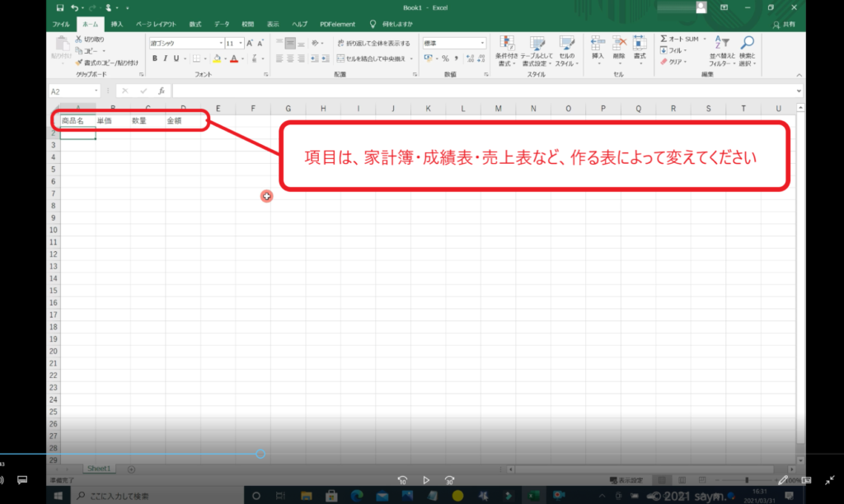844x504 pixels.
Task: Click the Insert Function fx icon
Action: click(x=162, y=91)
